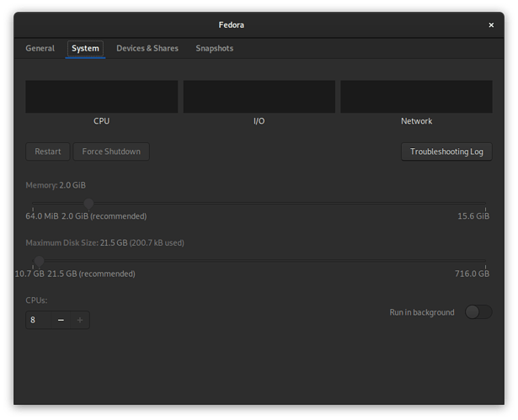The width and height of the screenshot is (518, 420).
Task: Go to the Snapshots tab
Action: [x=215, y=48]
